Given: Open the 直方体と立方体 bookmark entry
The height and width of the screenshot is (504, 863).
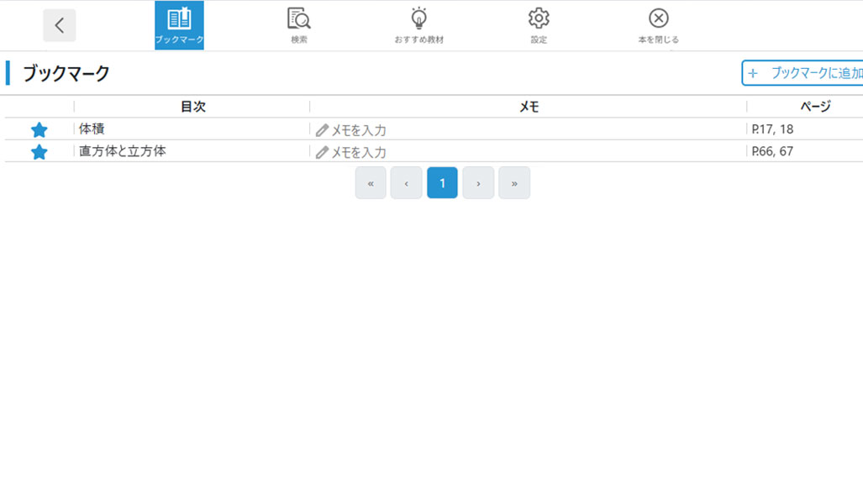Looking at the screenshot, I should [x=123, y=151].
